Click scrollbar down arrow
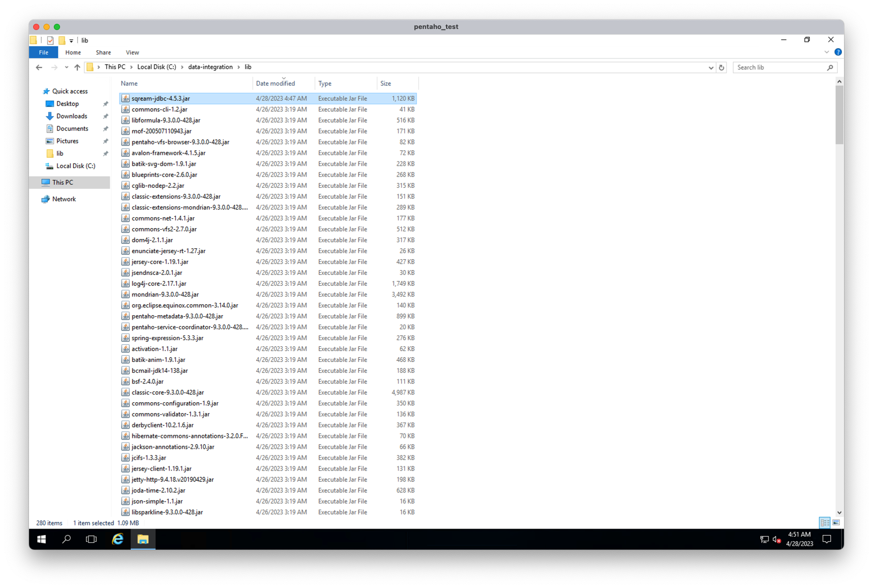Viewport: 873px width, 588px height. click(839, 512)
